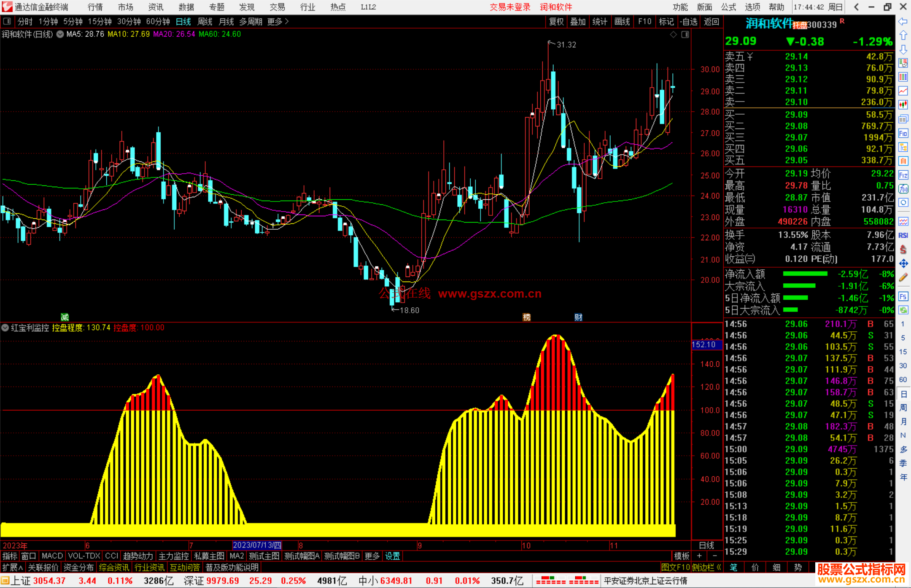911x588 pixels.
Task: Toggle the MA indicator circle next to 润和软件(日线)
Action: point(60,34)
